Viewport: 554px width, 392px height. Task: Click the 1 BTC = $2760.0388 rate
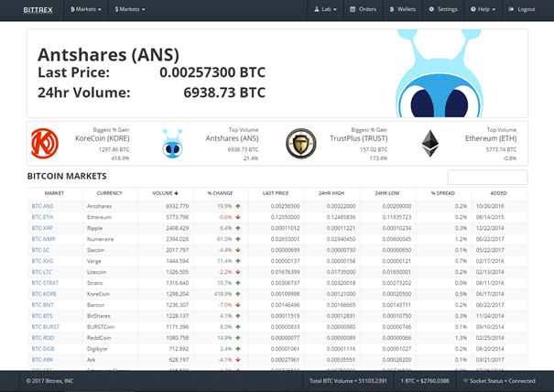425,381
